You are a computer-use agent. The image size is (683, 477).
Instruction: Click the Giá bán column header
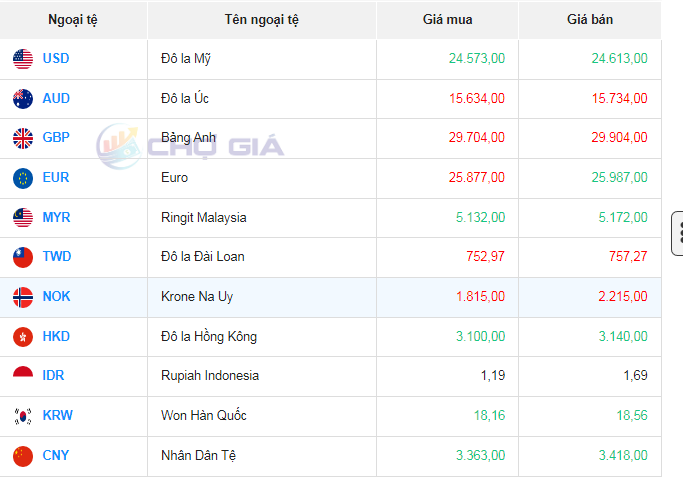tap(590, 20)
